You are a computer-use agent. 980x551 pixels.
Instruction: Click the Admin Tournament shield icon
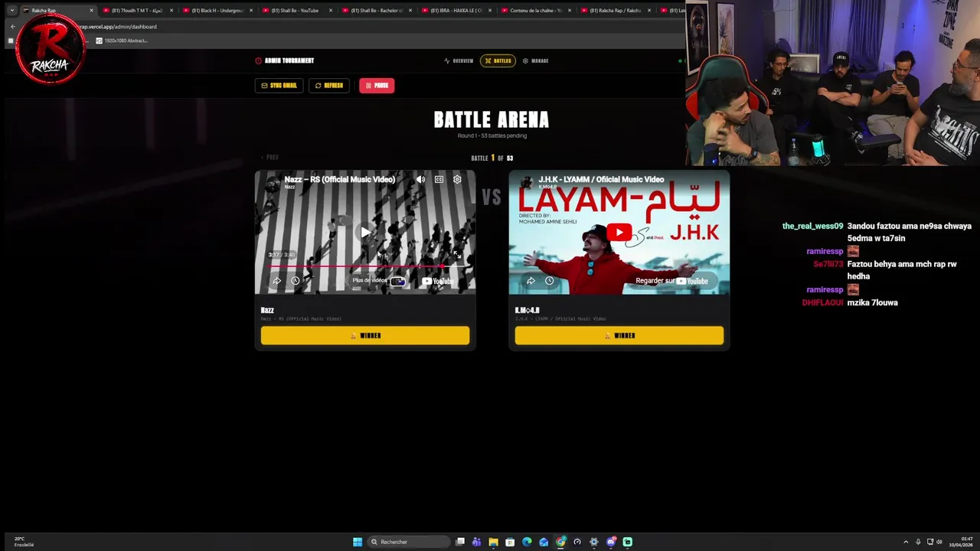pos(258,60)
